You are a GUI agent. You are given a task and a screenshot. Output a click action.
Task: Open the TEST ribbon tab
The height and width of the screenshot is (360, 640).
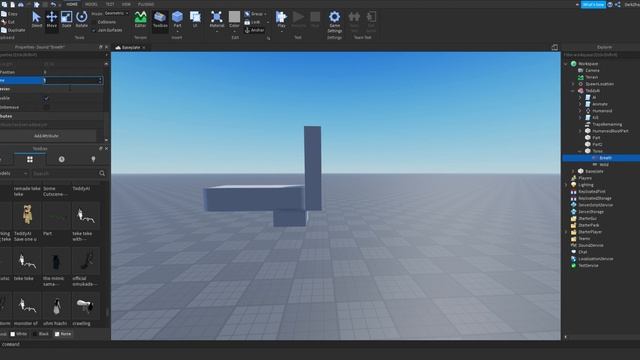point(110,4)
